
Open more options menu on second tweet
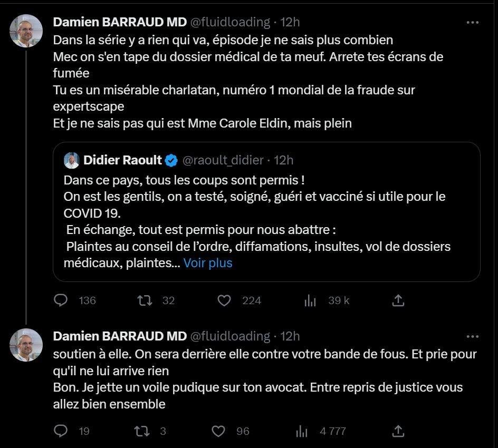point(473,336)
